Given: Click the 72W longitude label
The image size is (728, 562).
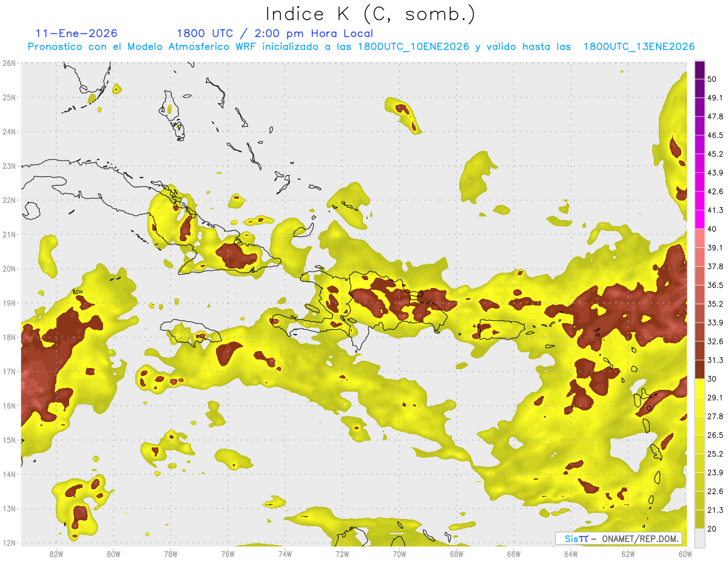Looking at the screenshot, I should click(342, 554).
